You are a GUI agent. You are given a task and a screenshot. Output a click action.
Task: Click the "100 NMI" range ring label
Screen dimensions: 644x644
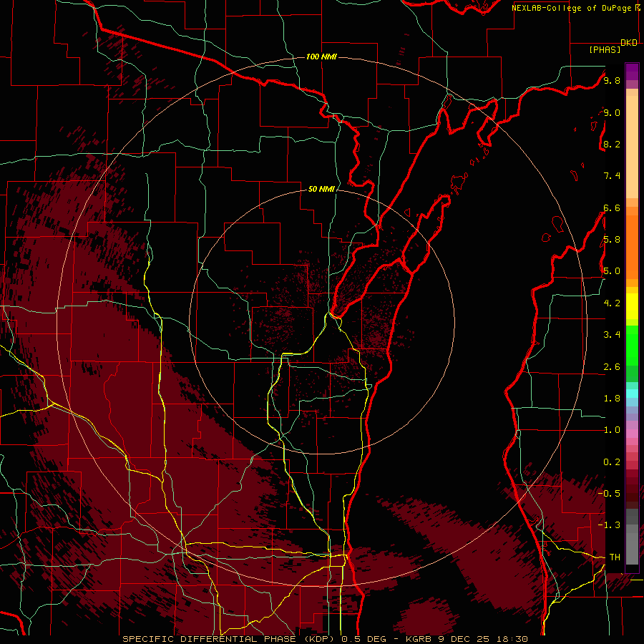coord(321,57)
